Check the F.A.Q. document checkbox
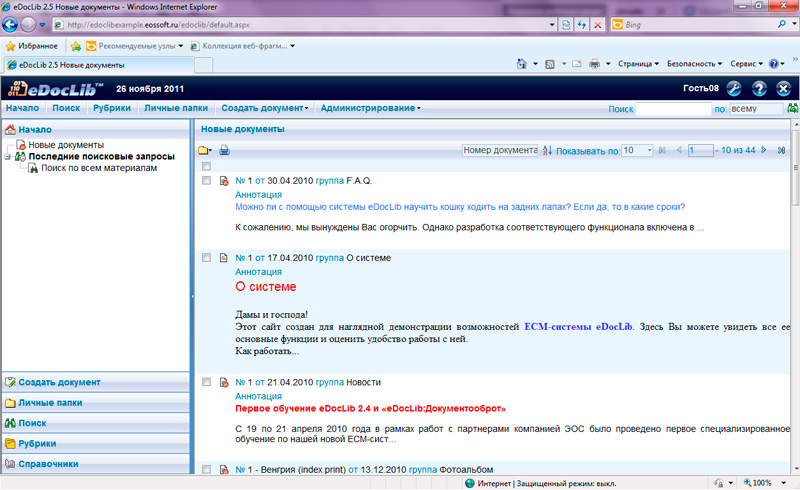The width and height of the screenshot is (800, 490). pos(206,180)
